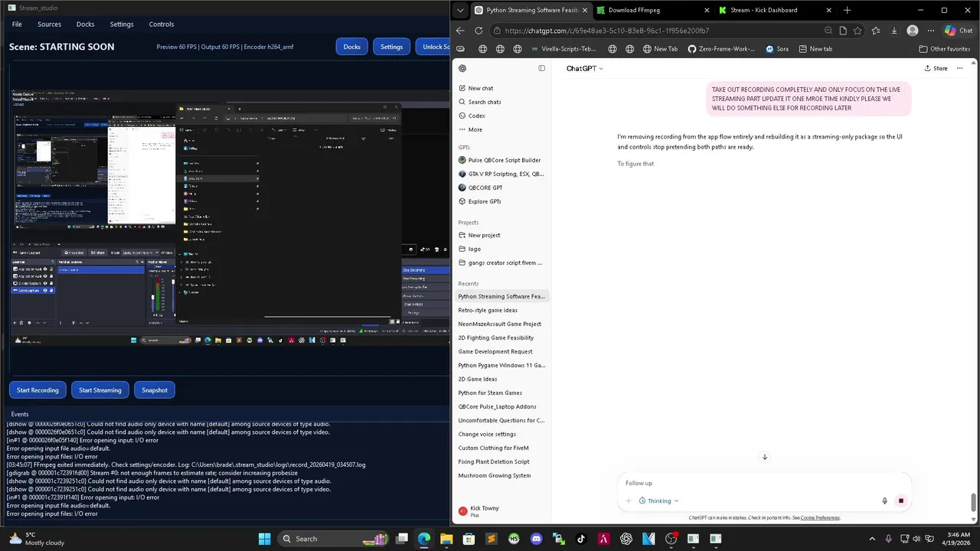Reload the ChatGPT page
This screenshot has height=551, width=980.
(479, 31)
